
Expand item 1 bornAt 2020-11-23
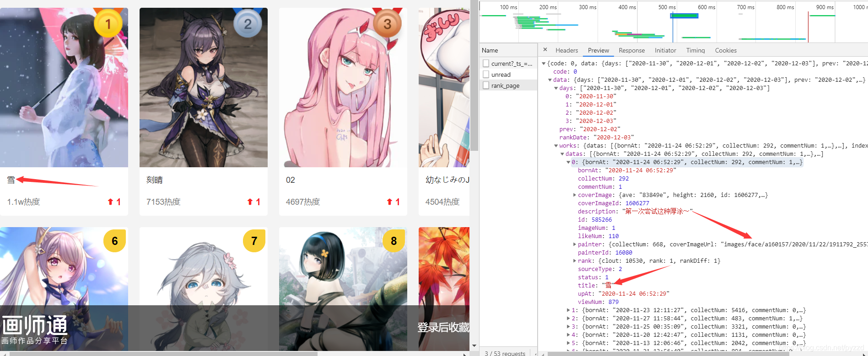point(568,310)
